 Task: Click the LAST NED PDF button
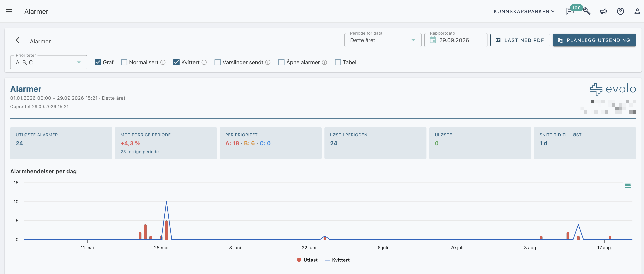[x=520, y=40]
